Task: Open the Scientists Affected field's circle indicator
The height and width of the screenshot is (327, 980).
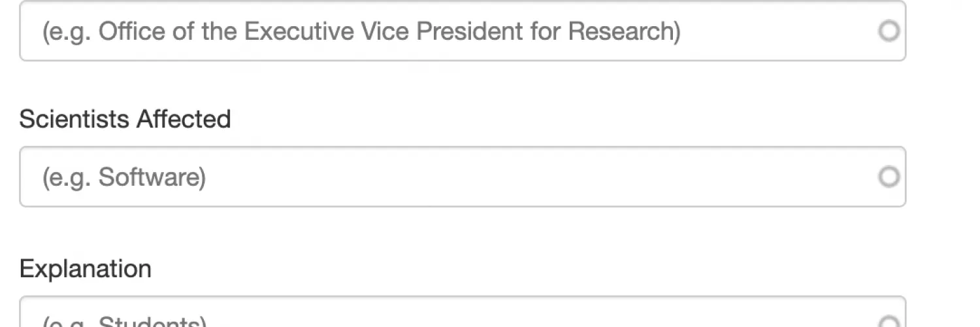Action: (x=889, y=177)
